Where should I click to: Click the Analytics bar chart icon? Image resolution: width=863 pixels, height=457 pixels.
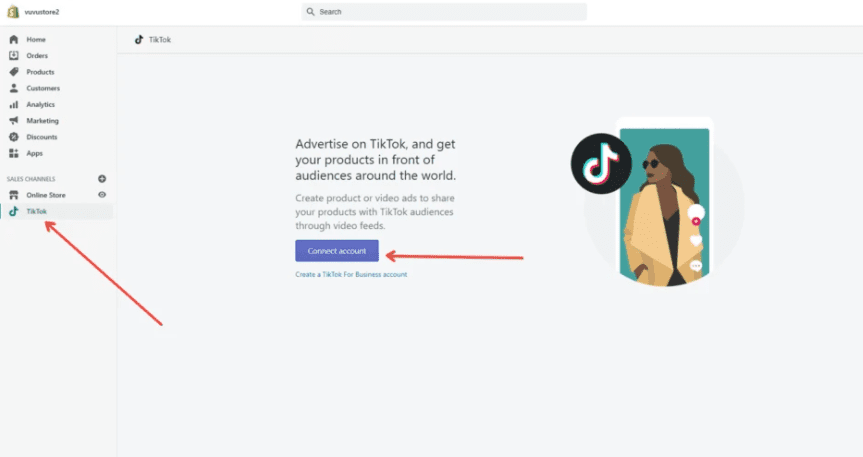tap(14, 104)
